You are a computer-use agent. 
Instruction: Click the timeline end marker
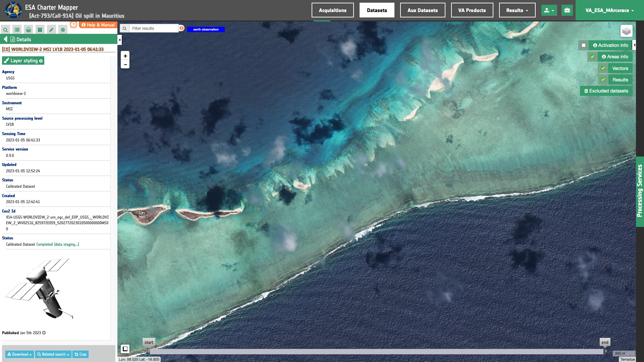(x=605, y=342)
